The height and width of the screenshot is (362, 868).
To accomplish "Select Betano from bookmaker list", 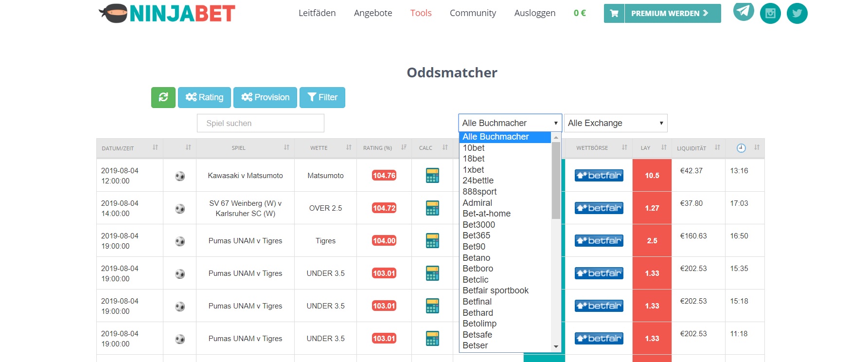I will (505, 258).
